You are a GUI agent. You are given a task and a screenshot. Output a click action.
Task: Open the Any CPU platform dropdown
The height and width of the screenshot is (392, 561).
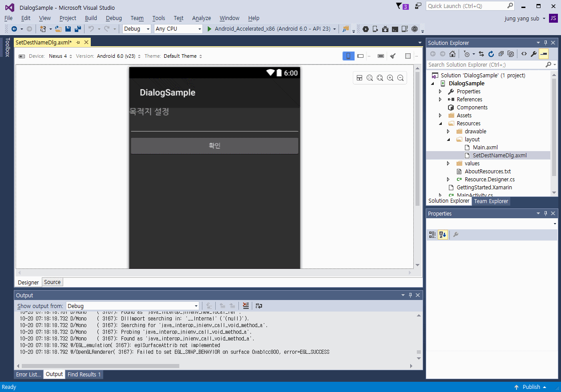click(x=178, y=29)
